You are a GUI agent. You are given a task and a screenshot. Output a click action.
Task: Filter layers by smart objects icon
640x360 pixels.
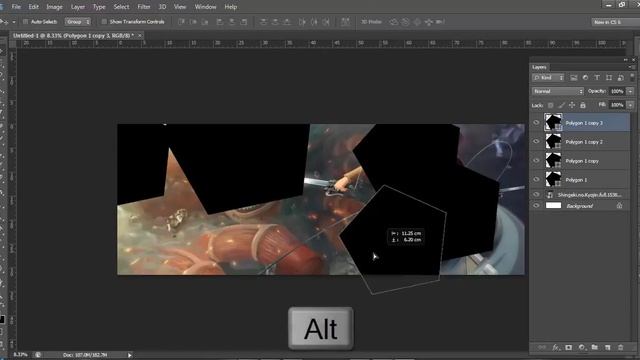click(x=620, y=78)
